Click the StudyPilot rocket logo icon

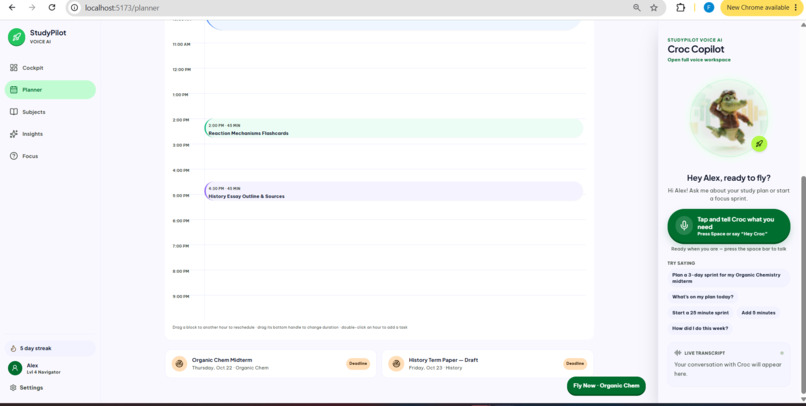point(16,37)
